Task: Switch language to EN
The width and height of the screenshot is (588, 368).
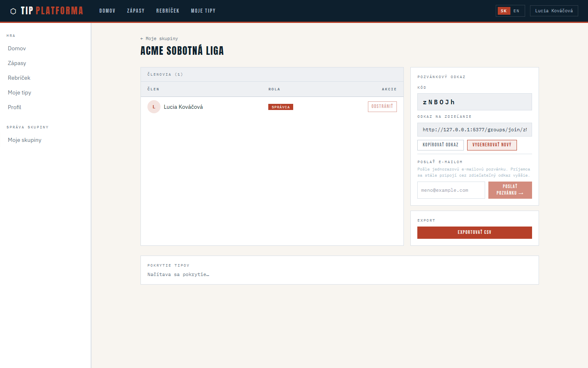Action: pyautogui.click(x=517, y=11)
